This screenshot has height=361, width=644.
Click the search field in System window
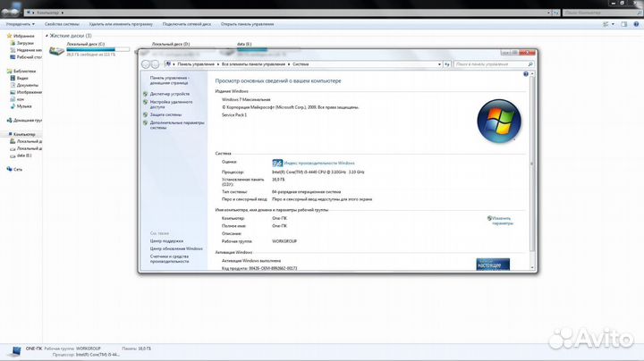point(492,64)
